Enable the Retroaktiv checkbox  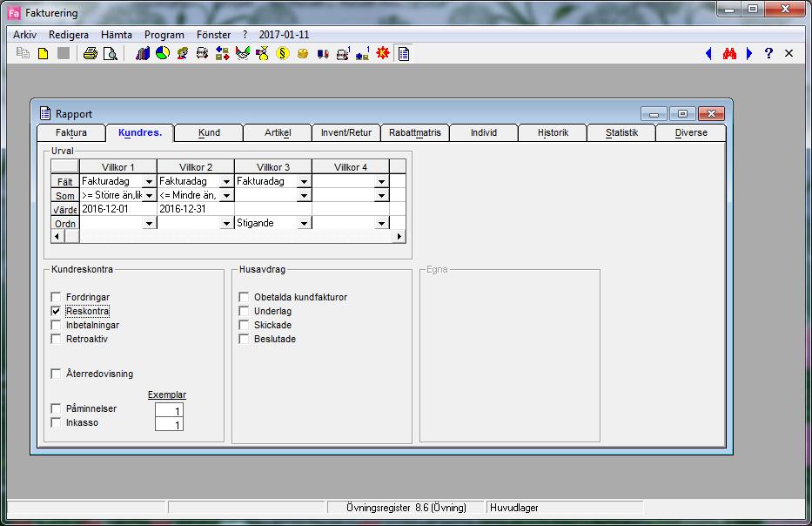point(56,339)
